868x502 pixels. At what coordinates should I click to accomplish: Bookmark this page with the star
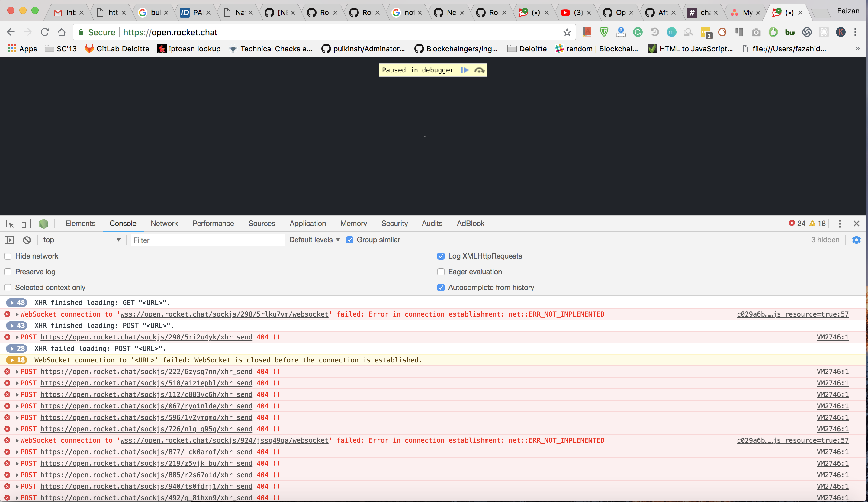tap(567, 32)
